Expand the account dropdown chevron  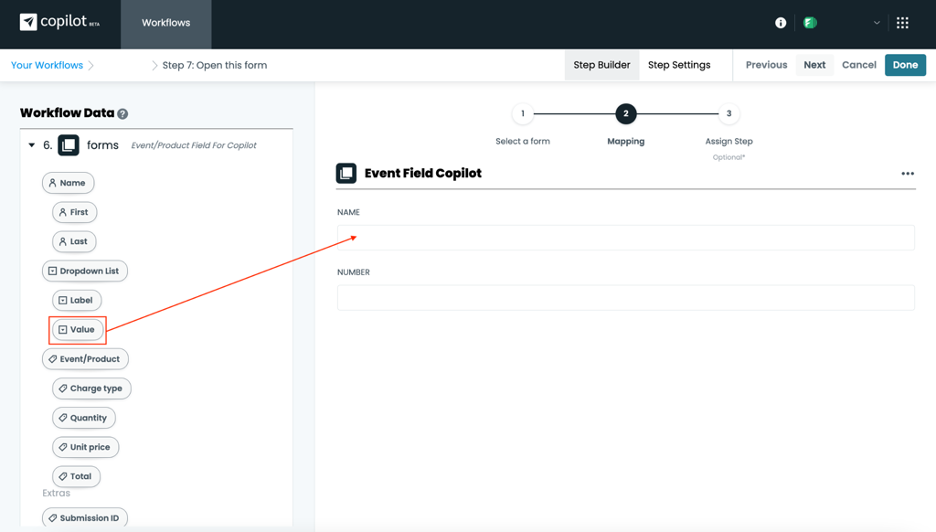(876, 23)
